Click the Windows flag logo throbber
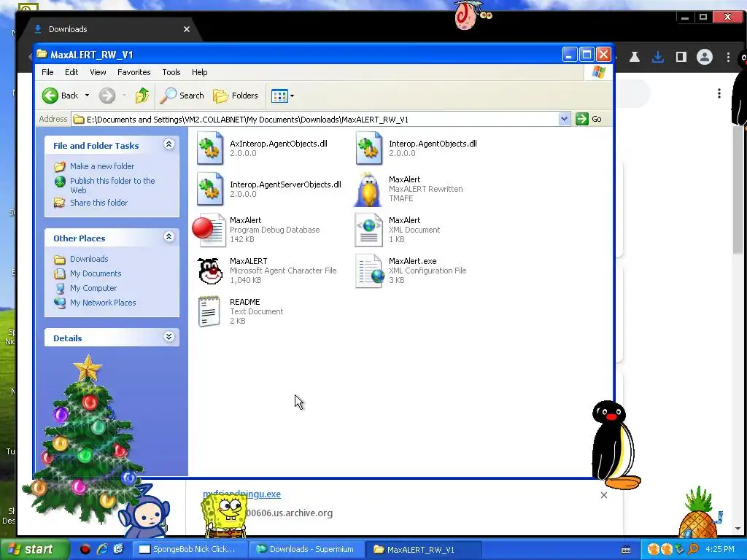747x560 pixels. click(x=598, y=72)
